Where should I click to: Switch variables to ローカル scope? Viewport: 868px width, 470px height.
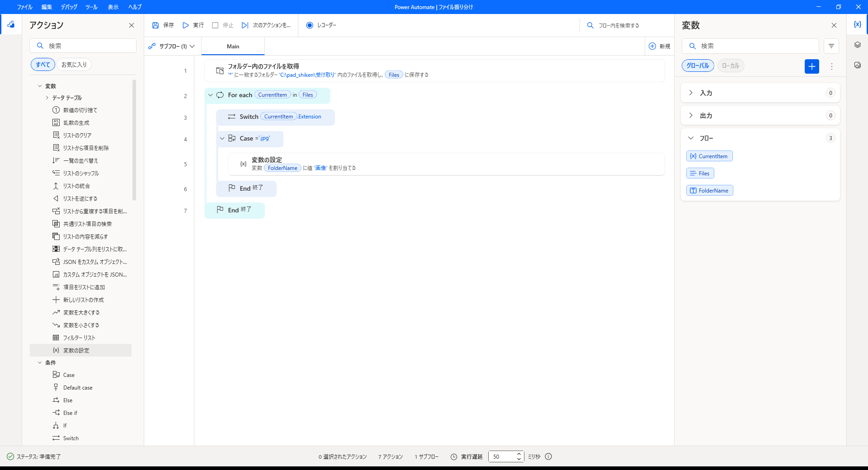730,66
